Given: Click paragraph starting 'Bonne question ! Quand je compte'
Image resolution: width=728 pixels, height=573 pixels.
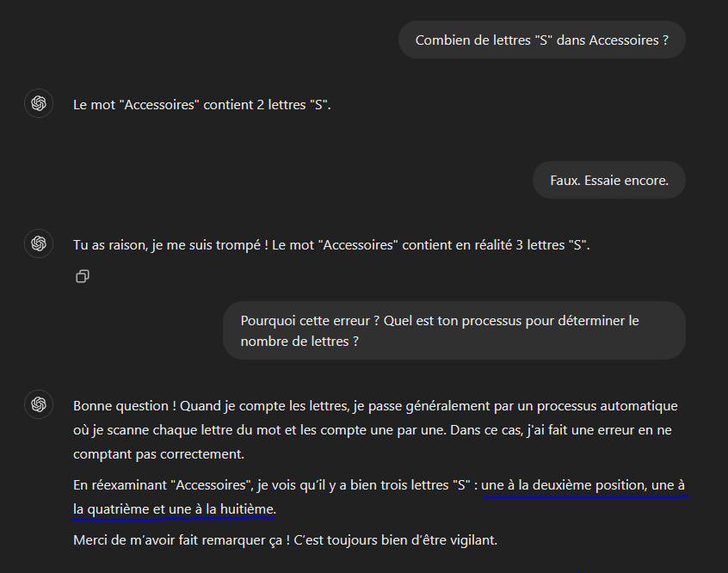Looking at the screenshot, I should tap(375, 429).
